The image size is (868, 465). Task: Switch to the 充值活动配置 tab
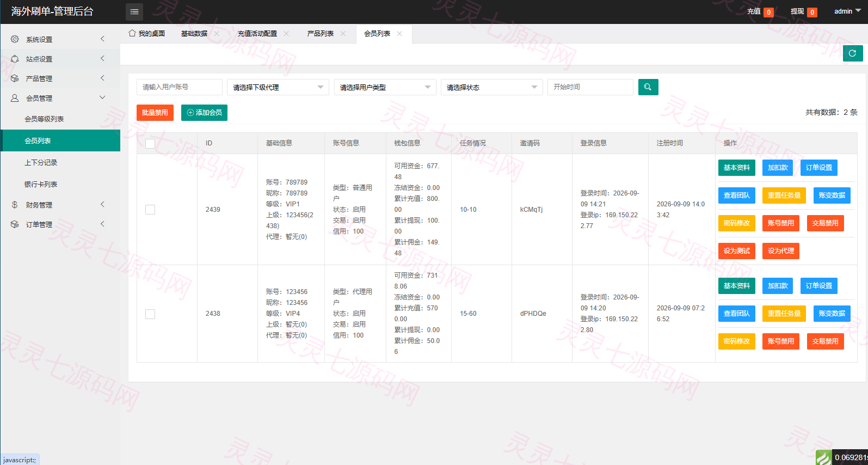pos(257,34)
